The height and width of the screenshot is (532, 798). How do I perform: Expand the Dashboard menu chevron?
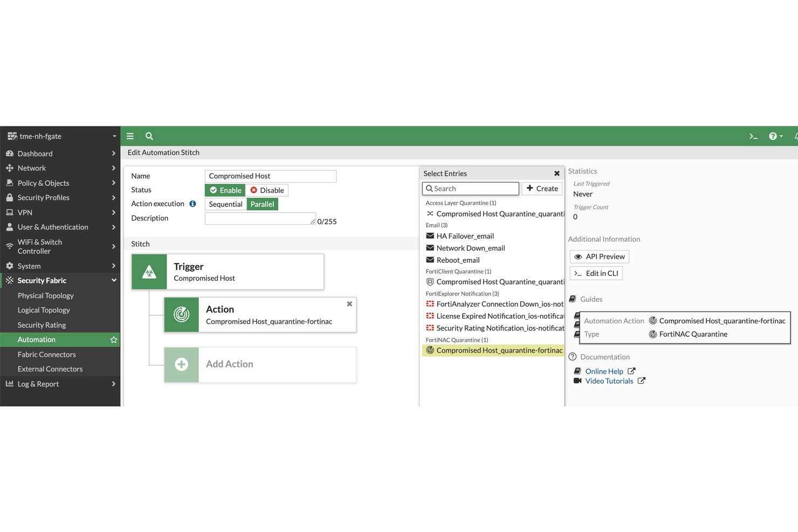click(114, 154)
